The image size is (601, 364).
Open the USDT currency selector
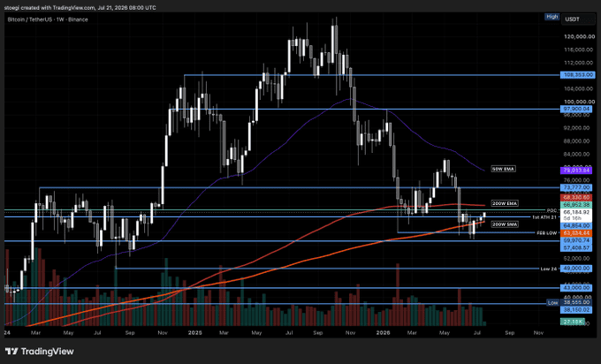point(578,19)
